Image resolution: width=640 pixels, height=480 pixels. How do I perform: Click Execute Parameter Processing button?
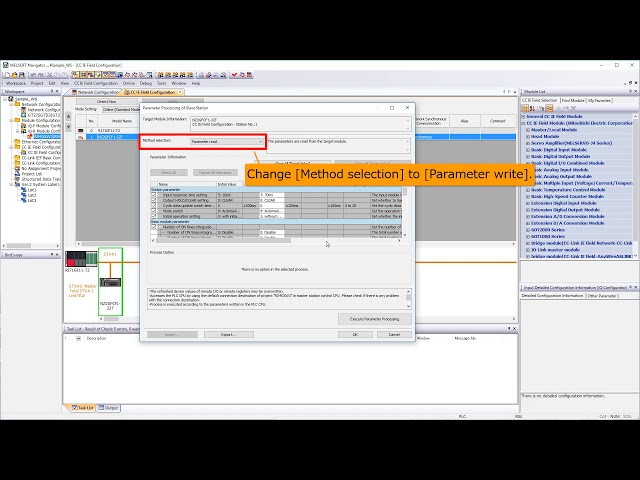tap(375, 319)
